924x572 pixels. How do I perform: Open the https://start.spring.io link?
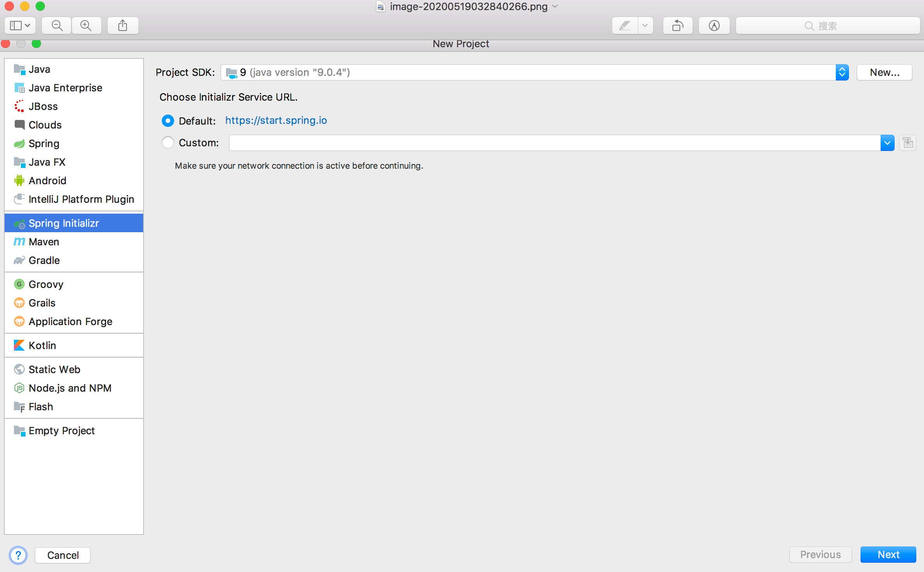point(276,120)
